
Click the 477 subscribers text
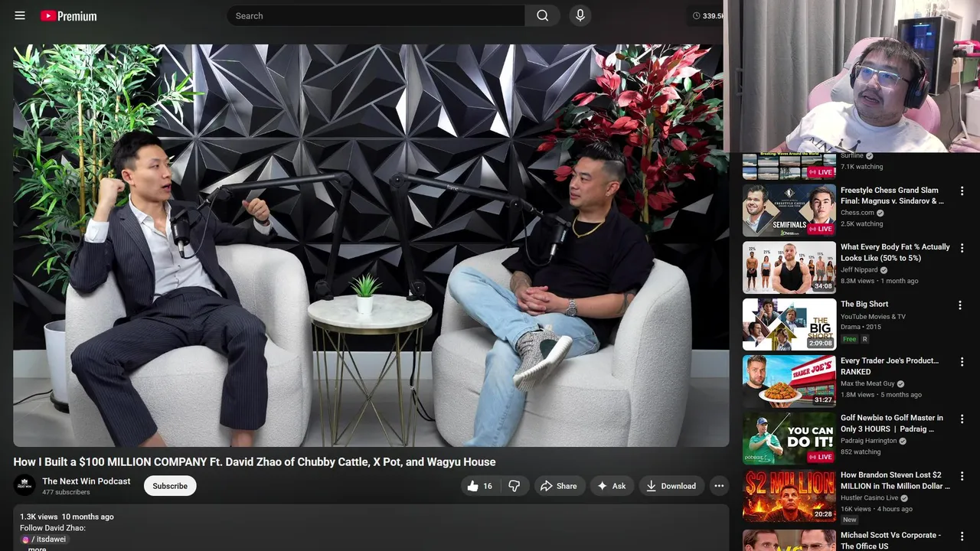66,492
